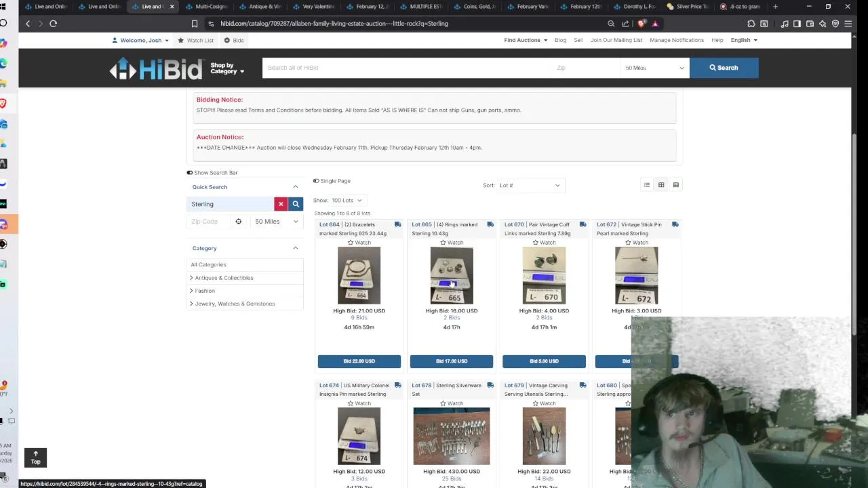Click Bid 5.00 USD button

pos(544,361)
